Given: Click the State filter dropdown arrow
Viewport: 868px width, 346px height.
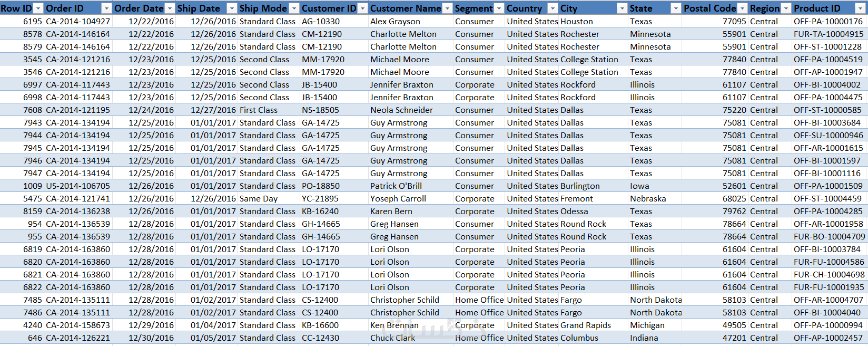Looking at the screenshot, I should 676,8.
